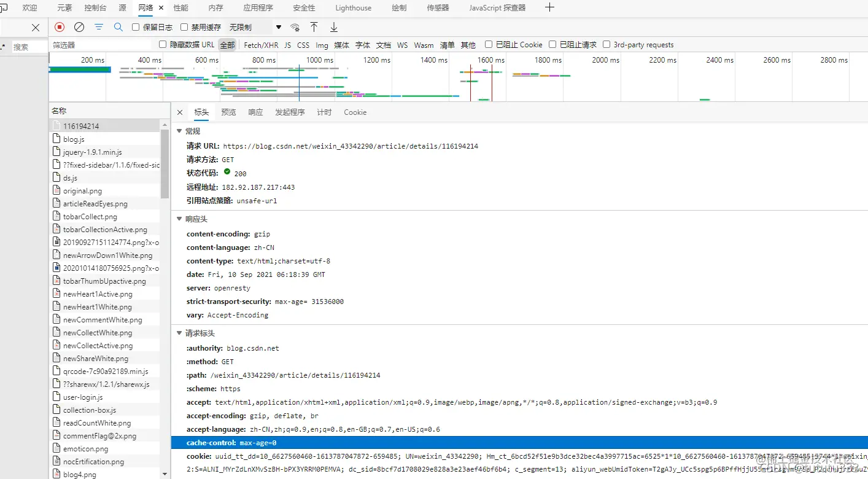Show the Preview tab of the request

[228, 112]
